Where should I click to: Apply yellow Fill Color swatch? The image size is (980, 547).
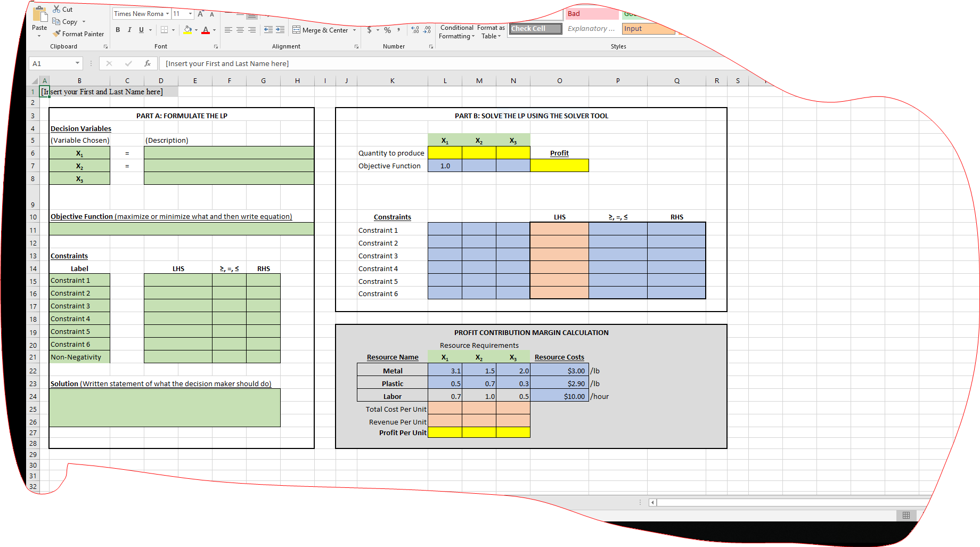point(187,30)
